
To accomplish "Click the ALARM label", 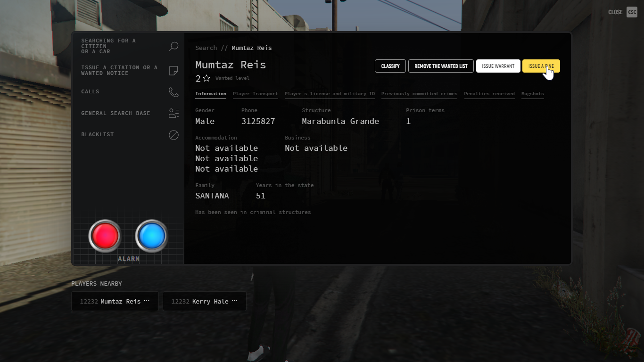I will point(129,259).
